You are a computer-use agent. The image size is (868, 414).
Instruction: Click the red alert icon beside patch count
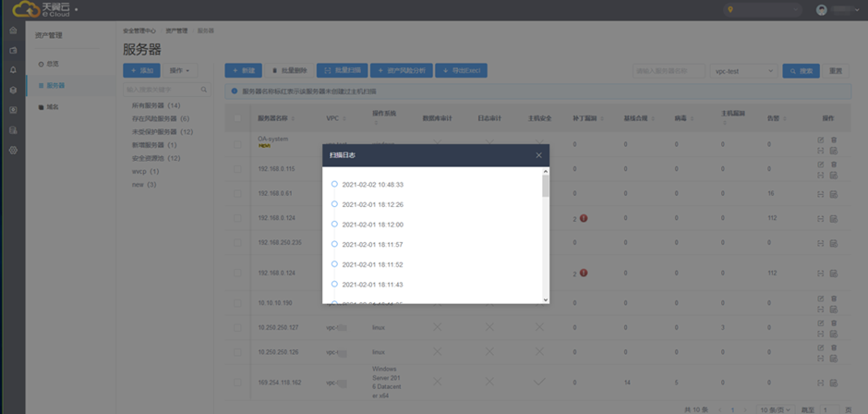click(x=584, y=218)
